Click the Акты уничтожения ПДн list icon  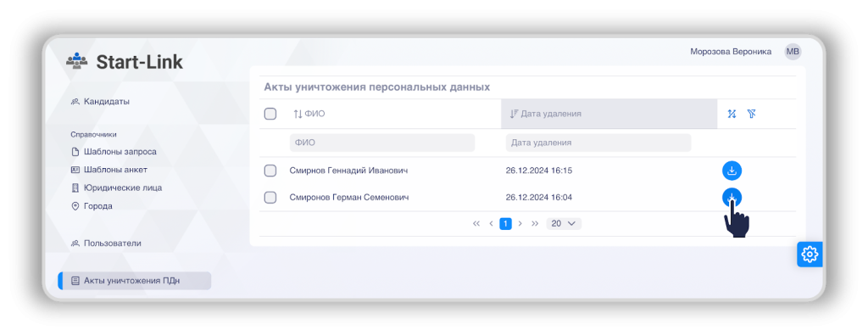75,281
